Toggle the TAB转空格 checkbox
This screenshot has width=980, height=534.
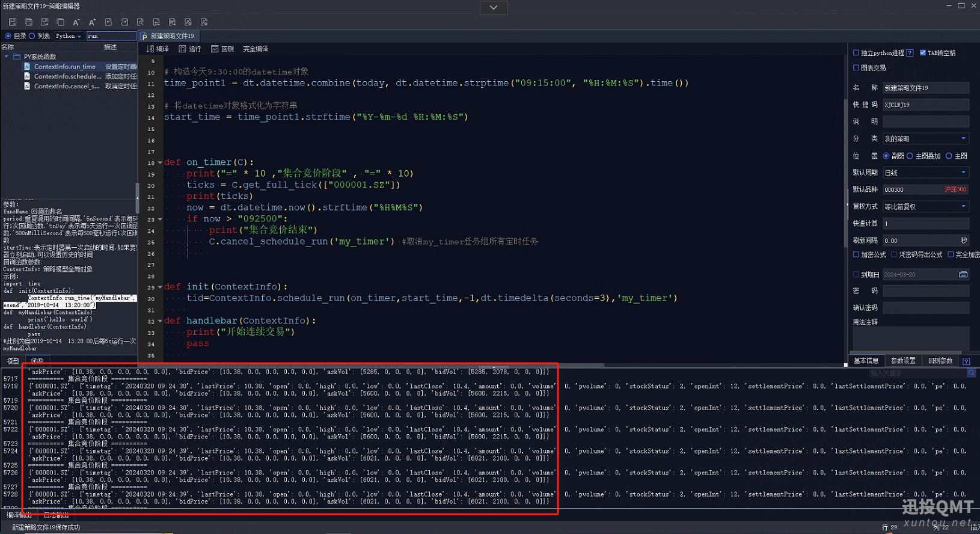[923, 53]
